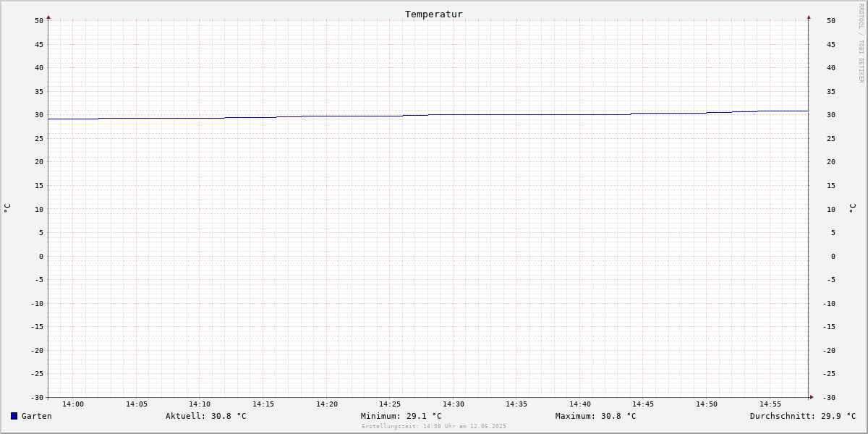Viewport: 868px width, 434px height.
Task: Click the Minimum: 29.1 °C value
Action: tap(401, 416)
